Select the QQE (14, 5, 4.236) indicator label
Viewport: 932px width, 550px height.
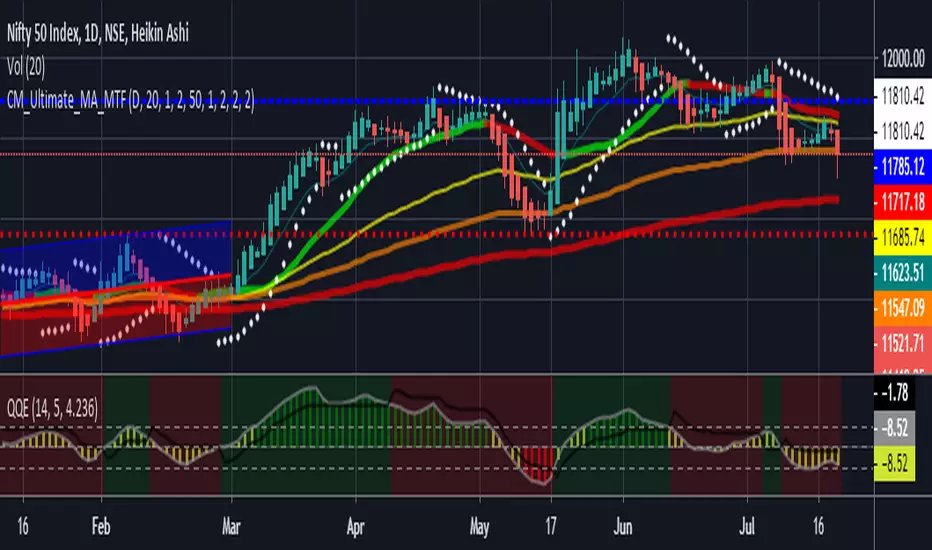click(52, 408)
